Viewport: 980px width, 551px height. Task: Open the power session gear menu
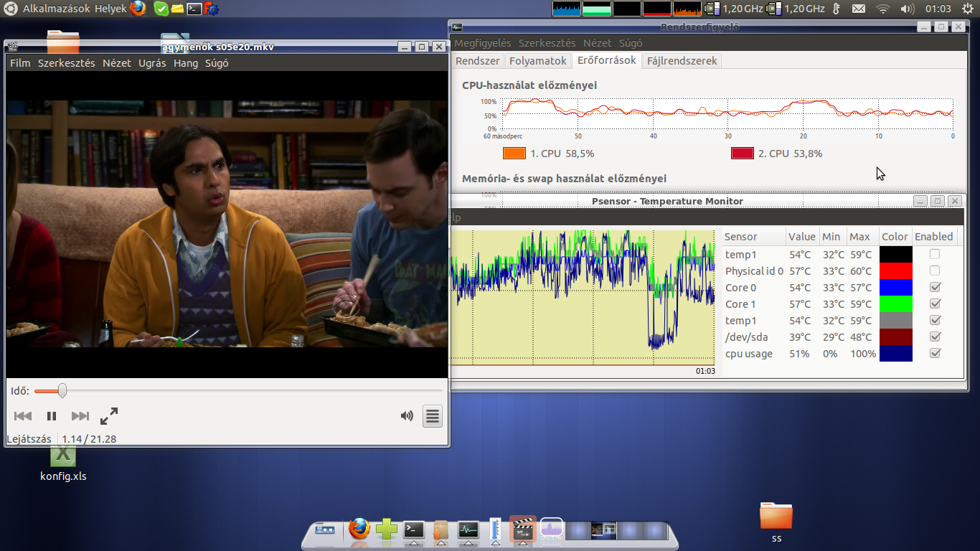coord(966,9)
